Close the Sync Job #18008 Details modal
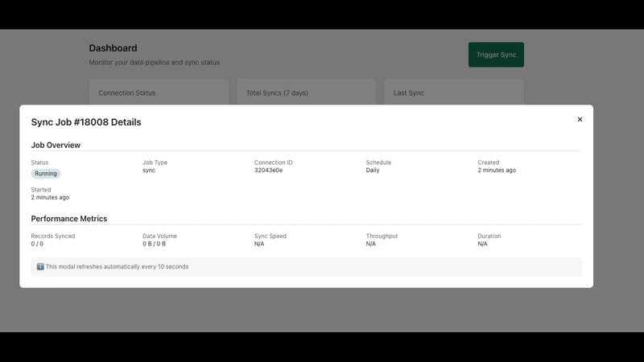The image size is (644, 362). [x=580, y=119]
